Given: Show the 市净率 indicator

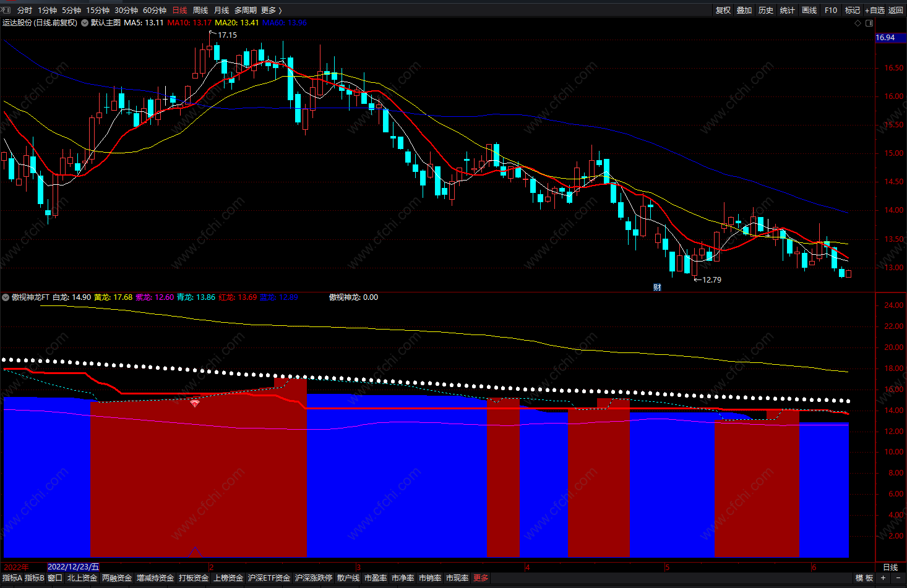Looking at the screenshot, I should point(403,578).
